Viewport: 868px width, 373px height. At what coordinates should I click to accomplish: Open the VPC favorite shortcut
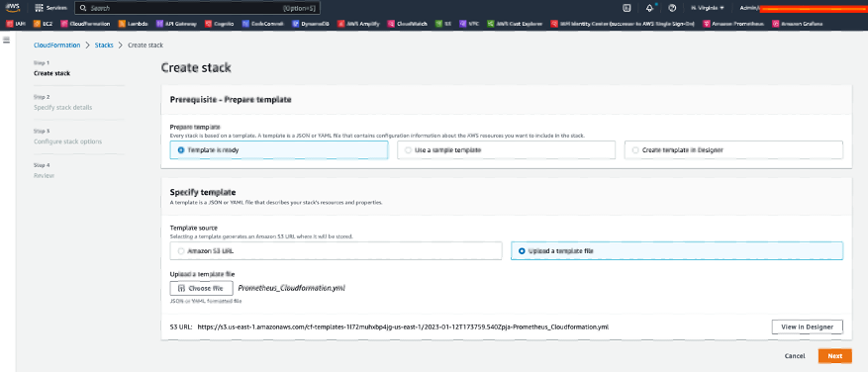[x=469, y=24]
